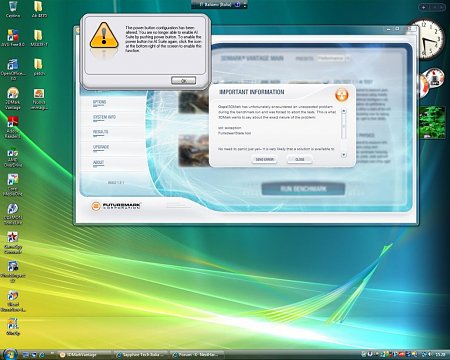
Task: Open the OpenOffice desktop shortcut
Action: click(13, 69)
